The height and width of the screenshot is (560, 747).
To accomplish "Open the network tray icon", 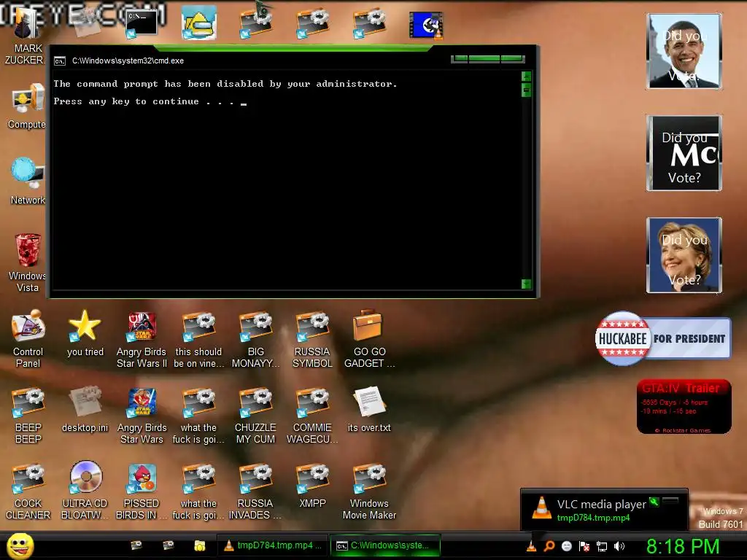I will pos(602,546).
